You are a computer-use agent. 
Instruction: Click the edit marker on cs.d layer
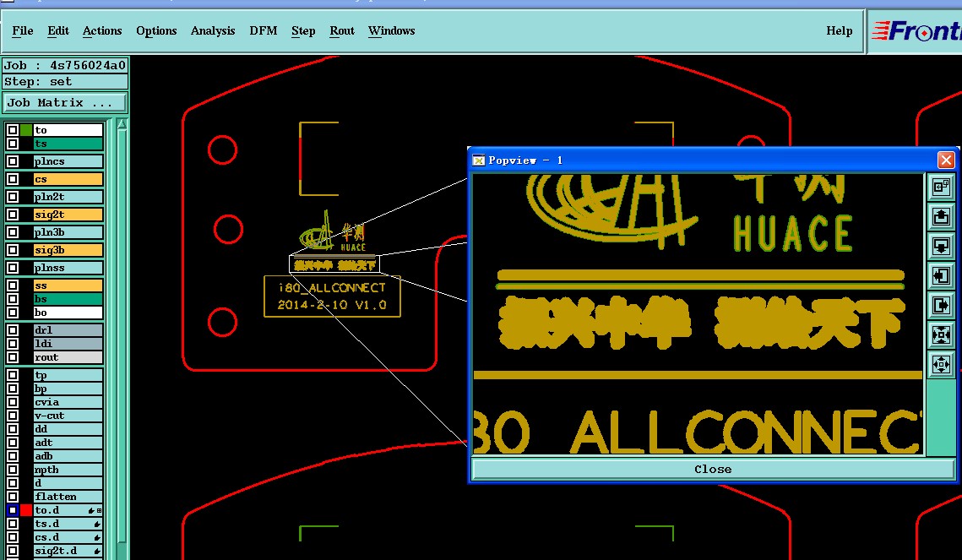coord(97,537)
